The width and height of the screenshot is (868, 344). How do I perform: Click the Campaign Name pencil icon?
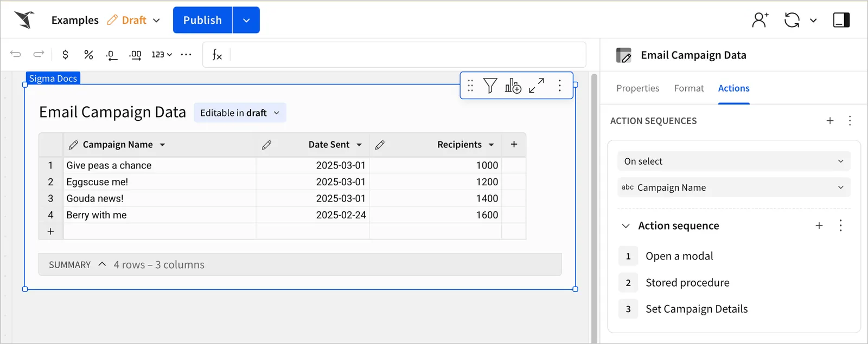(x=73, y=145)
